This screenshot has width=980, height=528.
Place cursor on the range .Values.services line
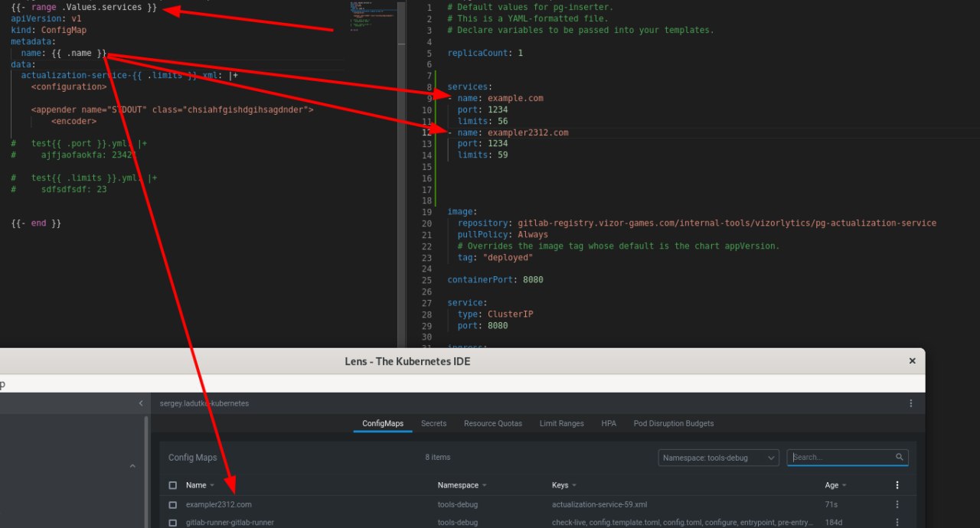click(84, 7)
